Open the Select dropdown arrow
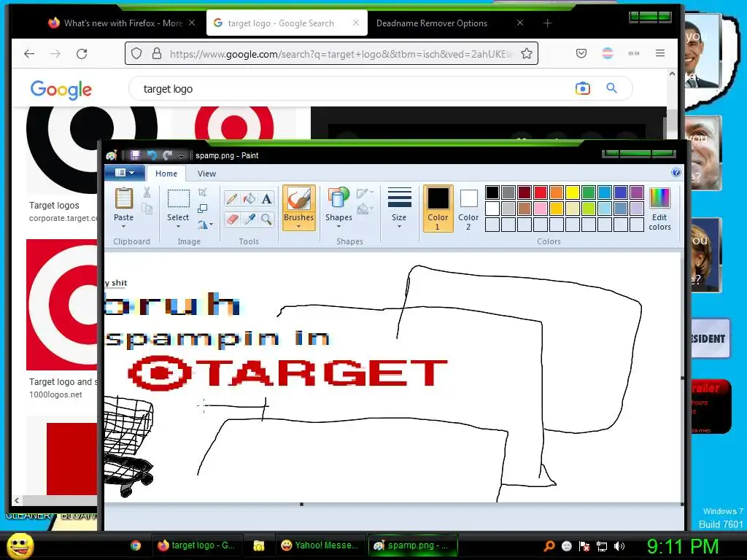 point(178,227)
